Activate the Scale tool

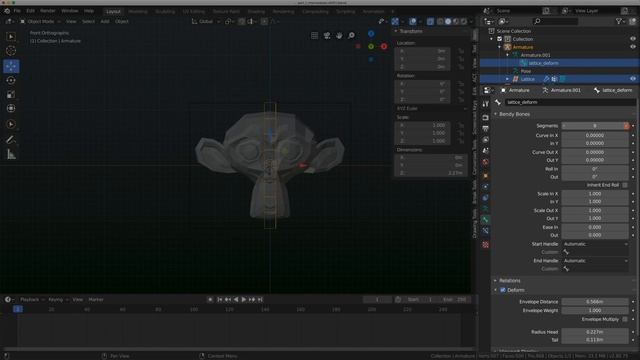(11, 95)
